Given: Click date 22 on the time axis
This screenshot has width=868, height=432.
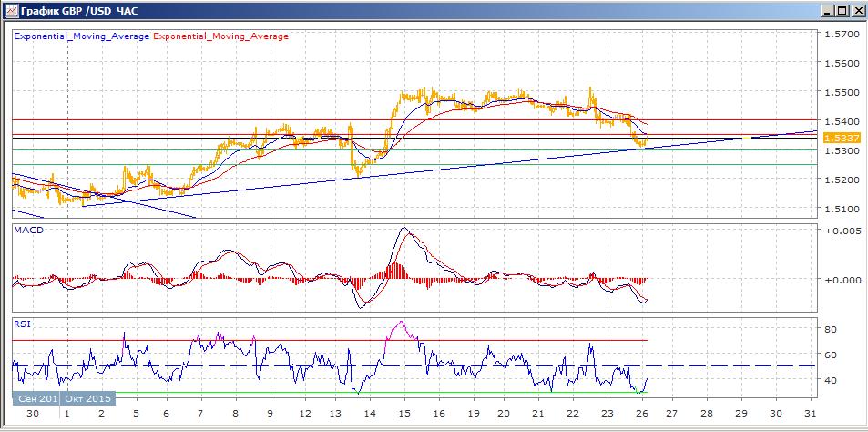Looking at the screenshot, I should pyautogui.click(x=574, y=413).
